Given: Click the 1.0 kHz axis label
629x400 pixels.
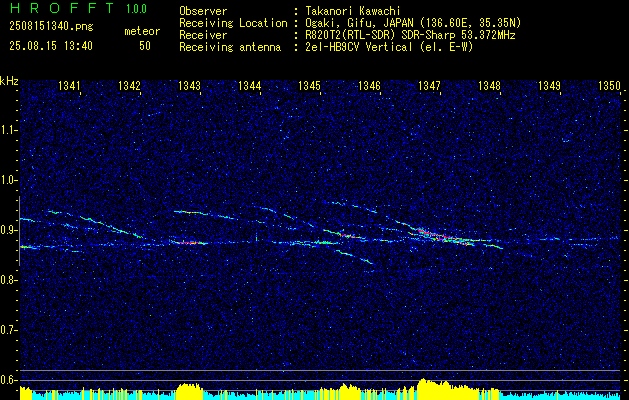Looking at the screenshot, I should [8, 180].
